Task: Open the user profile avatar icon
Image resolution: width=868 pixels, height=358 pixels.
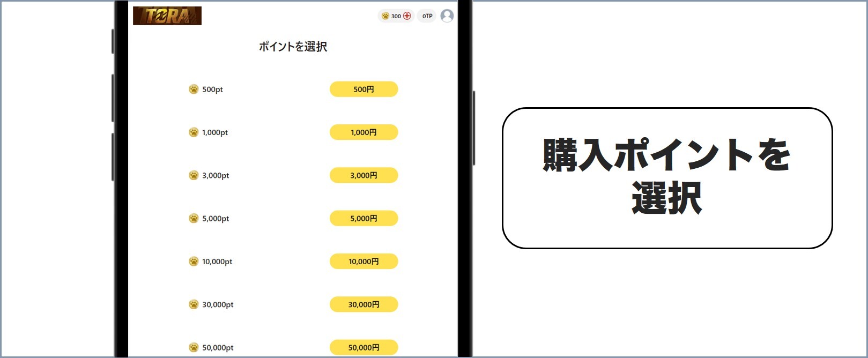Action: click(x=447, y=16)
